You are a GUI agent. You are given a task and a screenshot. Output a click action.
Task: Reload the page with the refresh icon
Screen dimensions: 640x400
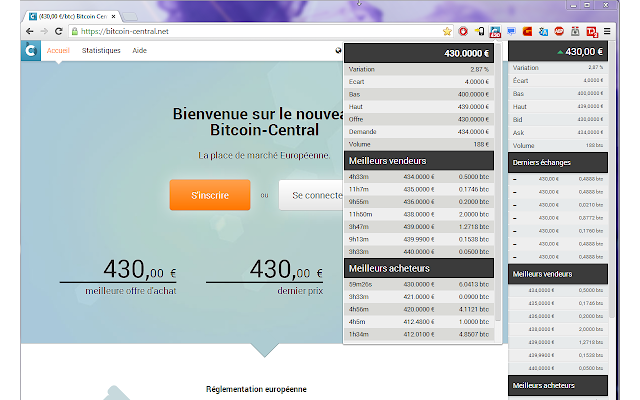pyautogui.click(x=59, y=31)
